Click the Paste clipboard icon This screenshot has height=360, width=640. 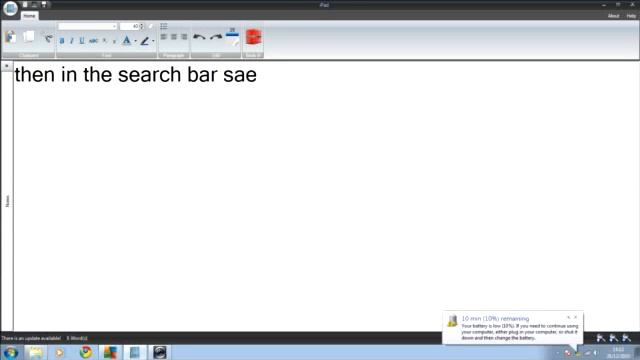[11, 38]
